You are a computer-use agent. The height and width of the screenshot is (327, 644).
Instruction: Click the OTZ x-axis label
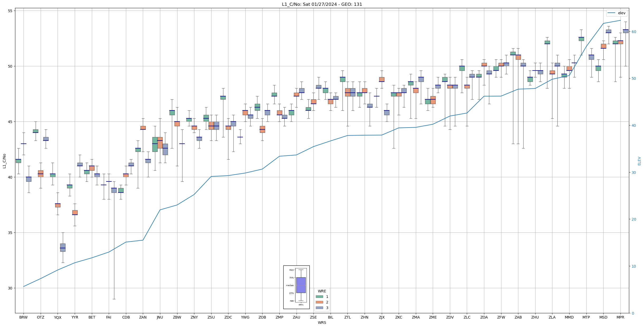coord(41,317)
